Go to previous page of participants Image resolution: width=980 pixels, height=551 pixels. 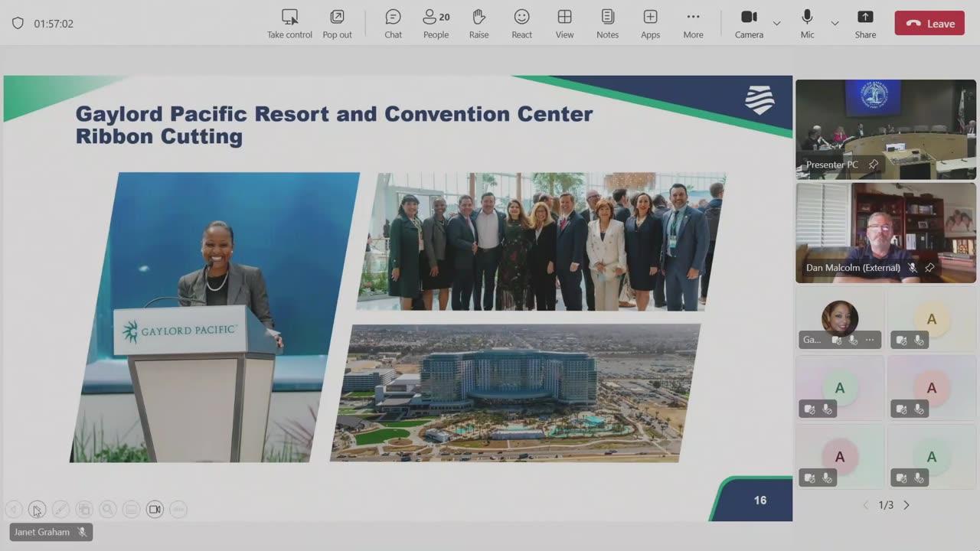coord(866,505)
